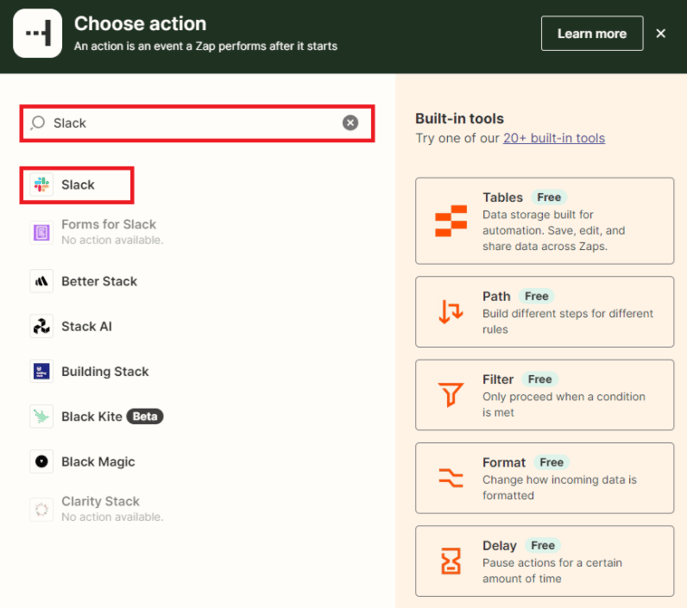This screenshot has width=687, height=608.
Task: Click the Delay hourglass icon
Action: click(451, 561)
